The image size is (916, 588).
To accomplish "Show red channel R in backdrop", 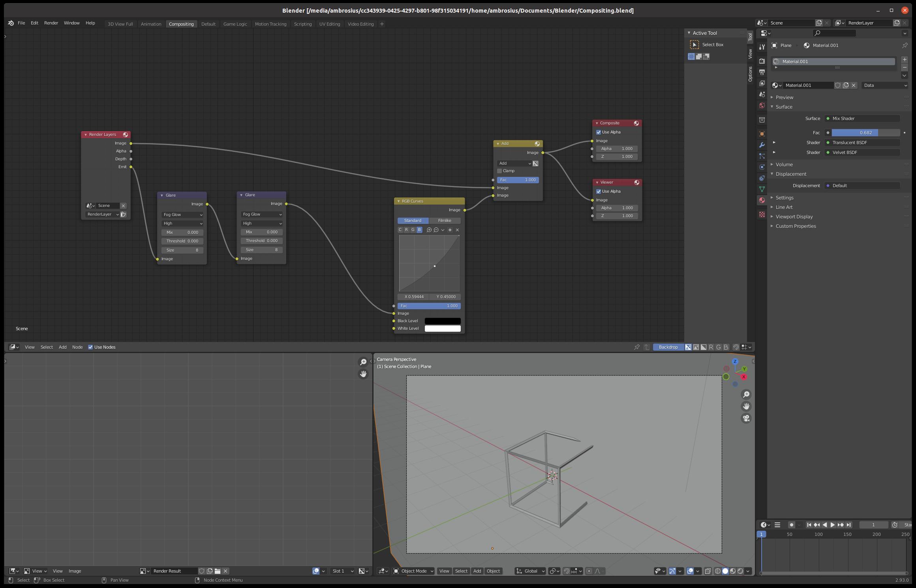I will [711, 347].
